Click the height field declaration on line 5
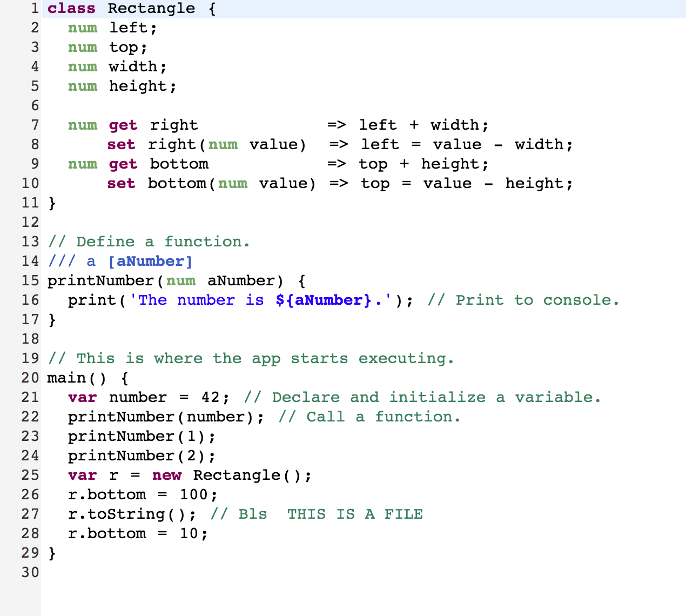The width and height of the screenshot is (686, 616). 138,86
